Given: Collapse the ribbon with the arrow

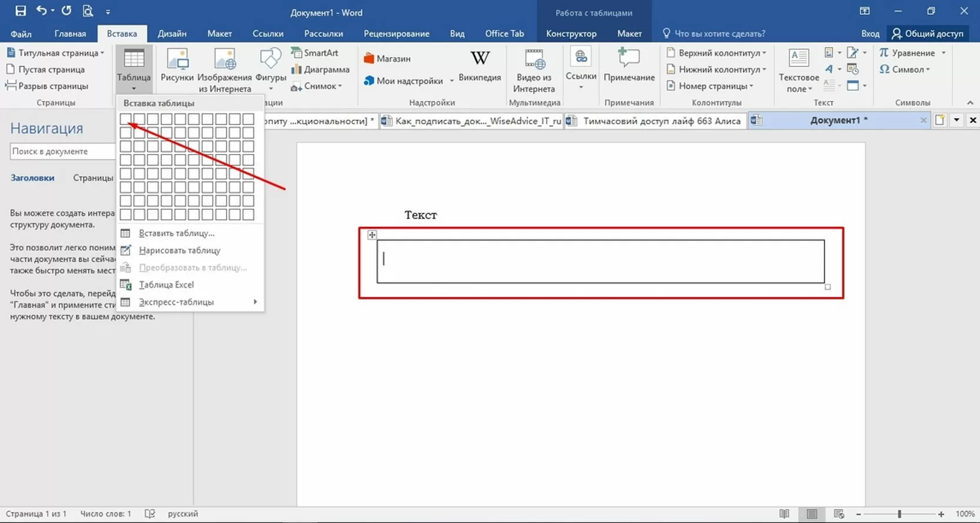Looking at the screenshot, I should (969, 102).
